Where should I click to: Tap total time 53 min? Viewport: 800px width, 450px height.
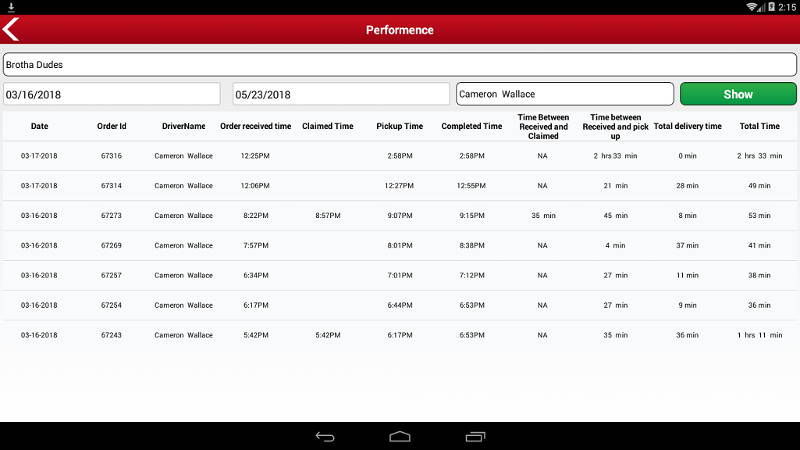tap(760, 215)
